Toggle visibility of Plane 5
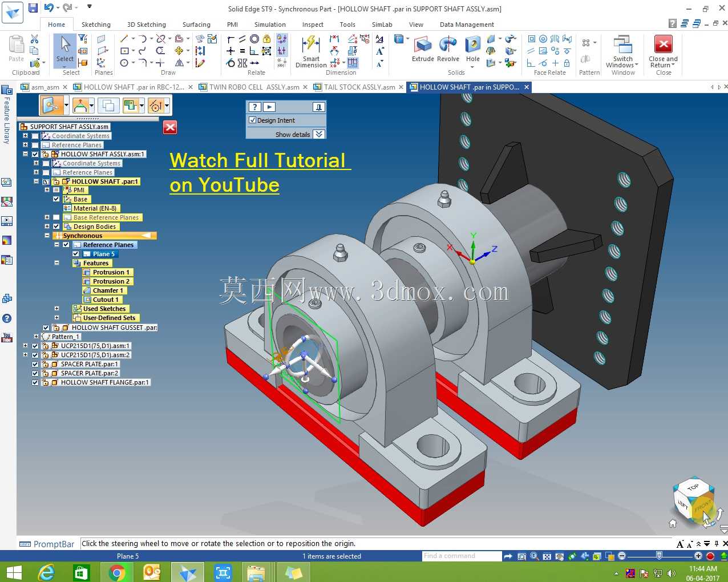This screenshot has width=728, height=582. coord(76,254)
